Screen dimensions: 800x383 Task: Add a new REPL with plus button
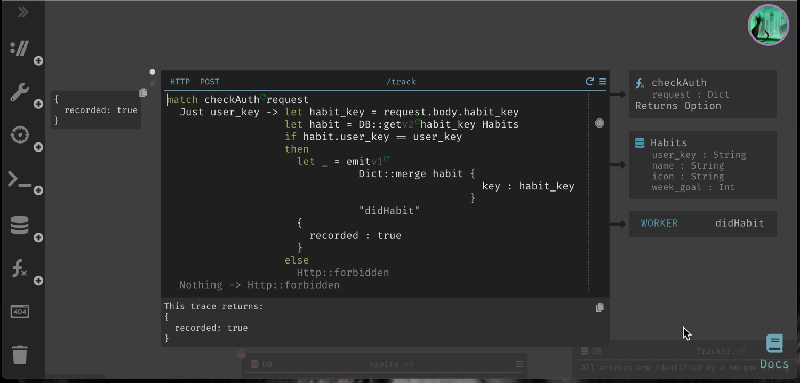coord(38,191)
